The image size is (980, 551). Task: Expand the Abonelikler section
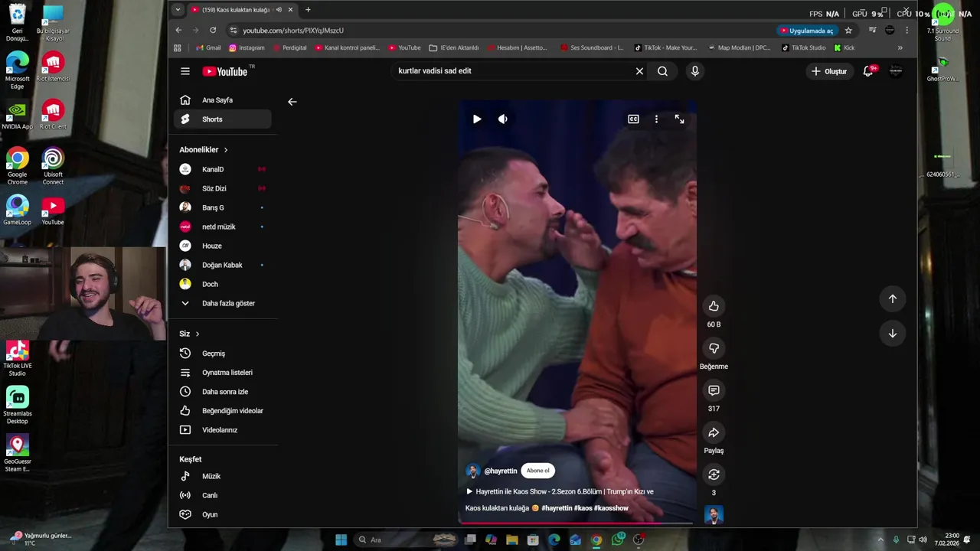click(x=204, y=150)
